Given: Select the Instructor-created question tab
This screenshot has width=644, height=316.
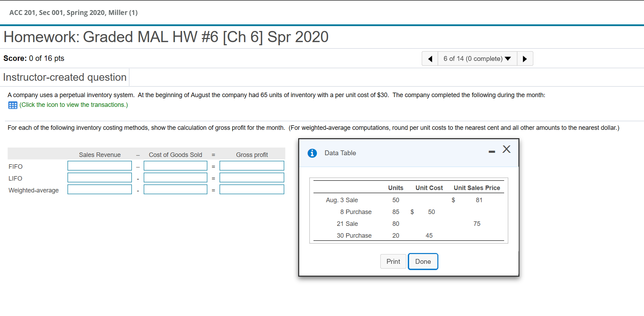Looking at the screenshot, I should tap(65, 77).
